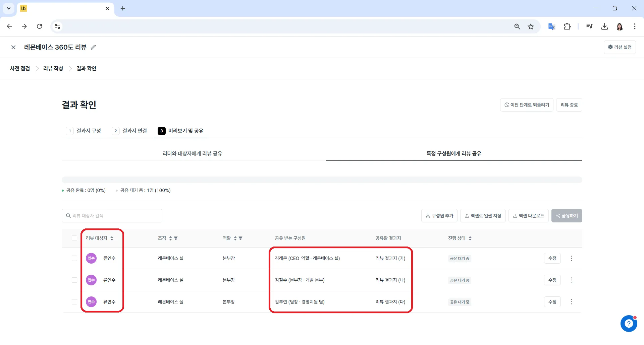644x345 pixels.
Task: Click the 공유하기 share button
Action: (567, 216)
